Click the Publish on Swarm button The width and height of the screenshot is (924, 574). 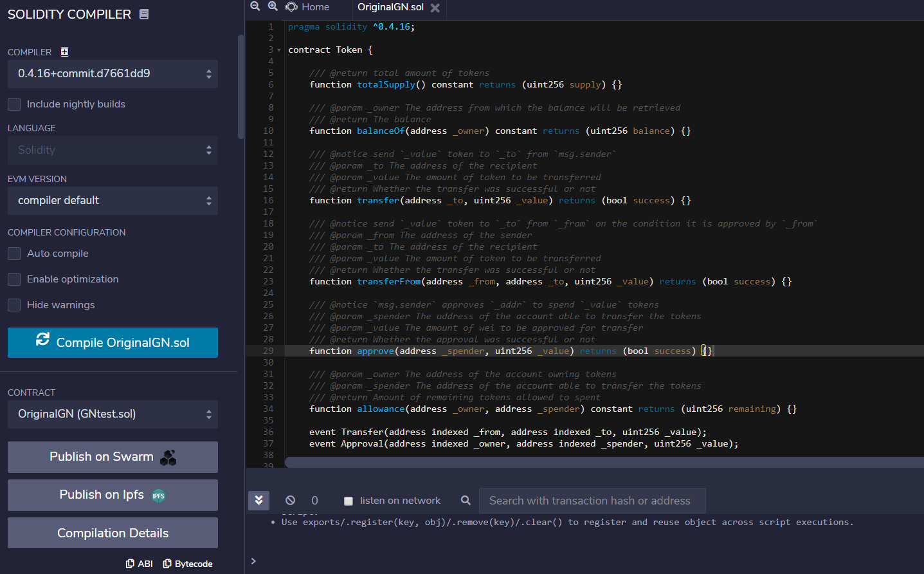pos(113,457)
